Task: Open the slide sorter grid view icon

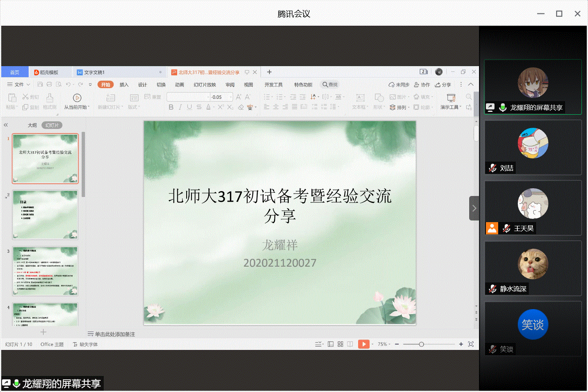Action: (x=340, y=344)
